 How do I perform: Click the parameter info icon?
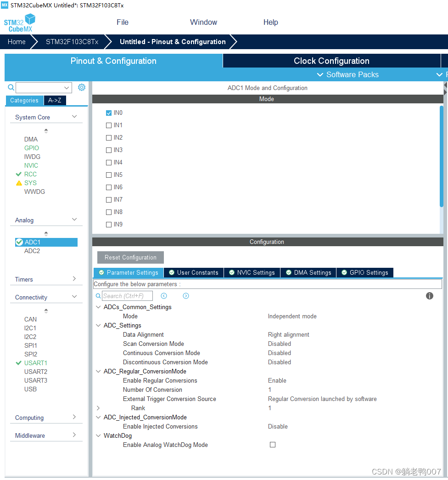[429, 296]
